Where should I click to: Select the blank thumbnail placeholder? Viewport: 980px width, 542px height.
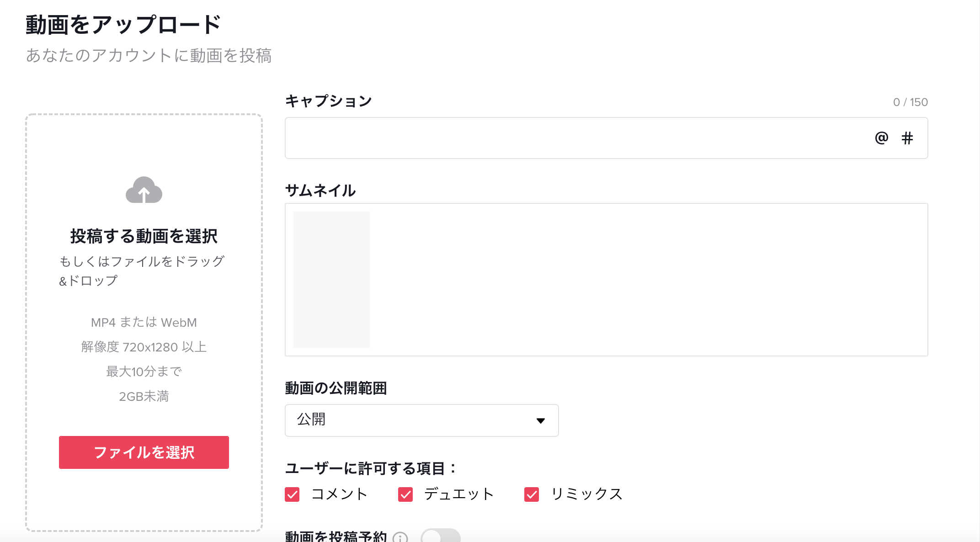pos(331,280)
